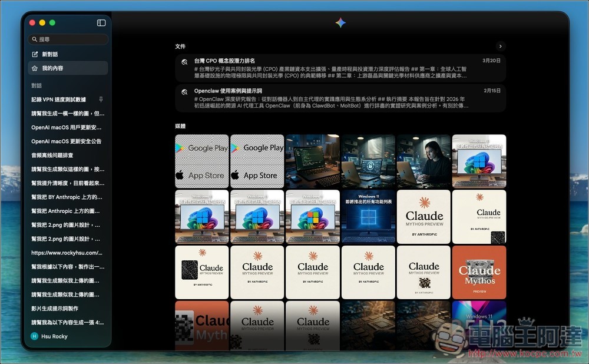Open the first Google Play App Store thumbnail
The width and height of the screenshot is (589, 364).
click(201, 161)
